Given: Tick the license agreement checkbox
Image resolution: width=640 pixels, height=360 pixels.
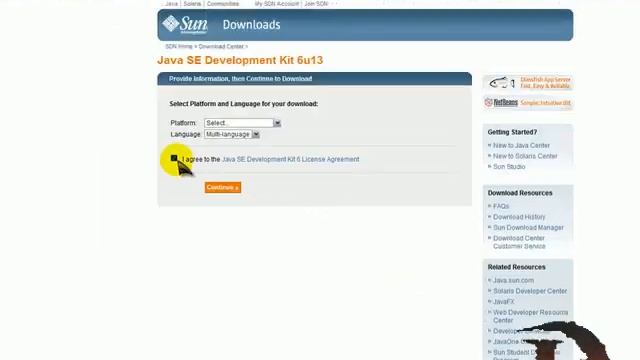Looking at the screenshot, I should click(x=174, y=158).
